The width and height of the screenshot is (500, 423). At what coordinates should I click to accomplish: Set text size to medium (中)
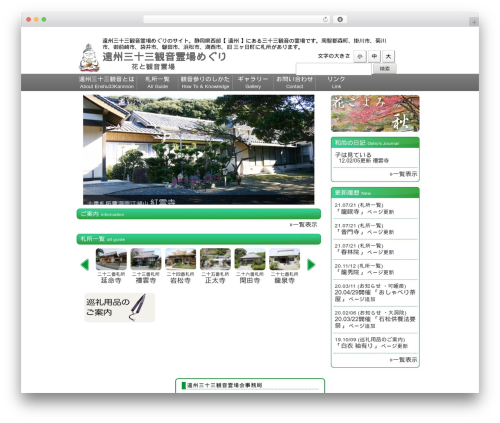[x=374, y=56]
